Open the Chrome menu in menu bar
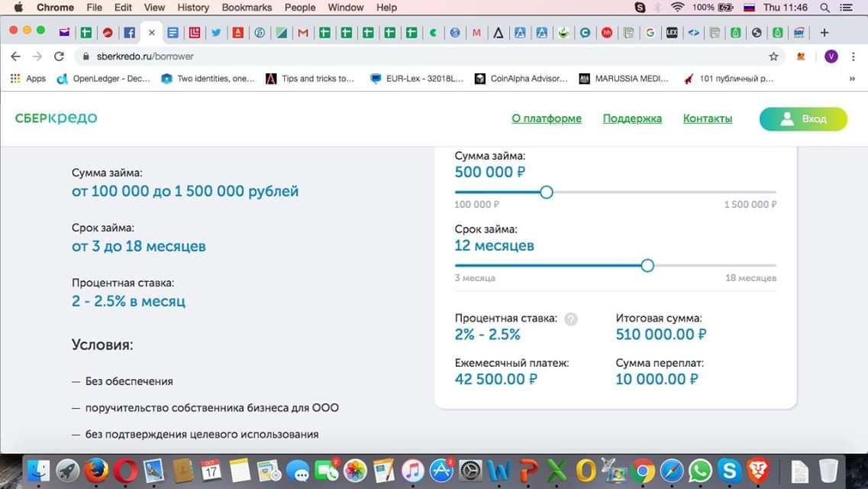The image size is (868, 489). click(55, 7)
